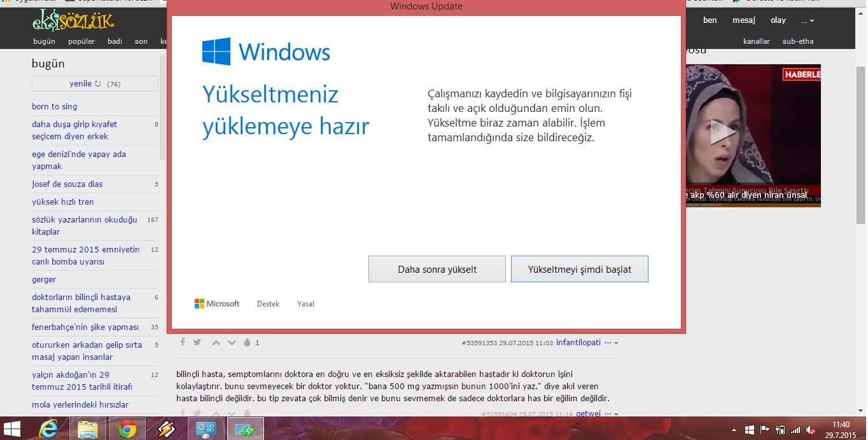Open the Yasal legal link
Image resolution: width=868 pixels, height=440 pixels.
coord(306,304)
